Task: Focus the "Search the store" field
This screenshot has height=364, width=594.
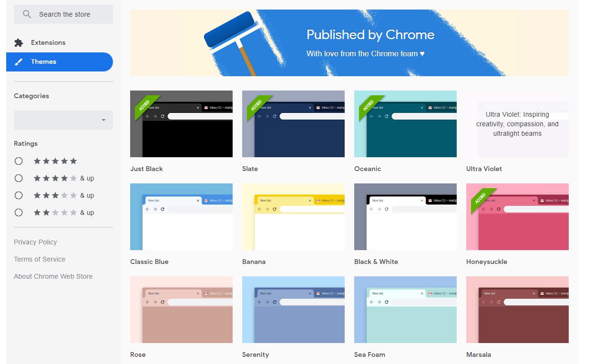Action: pos(63,14)
